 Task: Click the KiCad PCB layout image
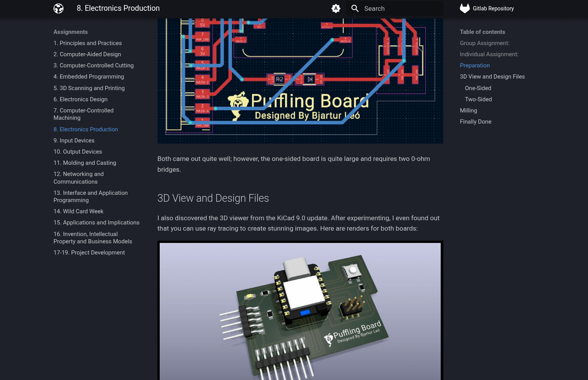(300, 81)
